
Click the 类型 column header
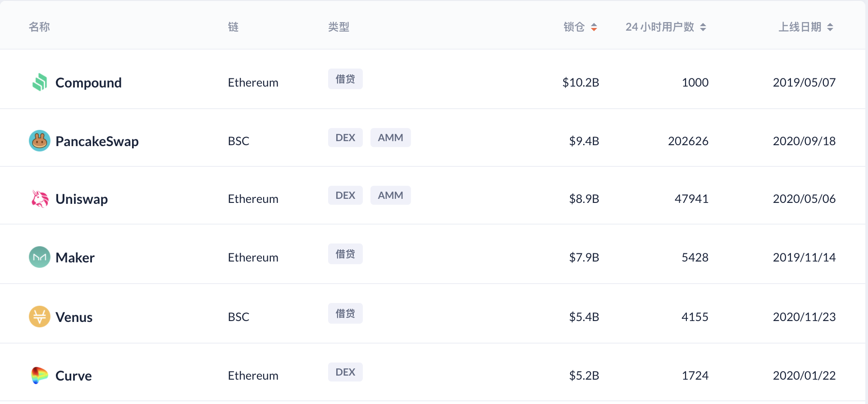338,27
